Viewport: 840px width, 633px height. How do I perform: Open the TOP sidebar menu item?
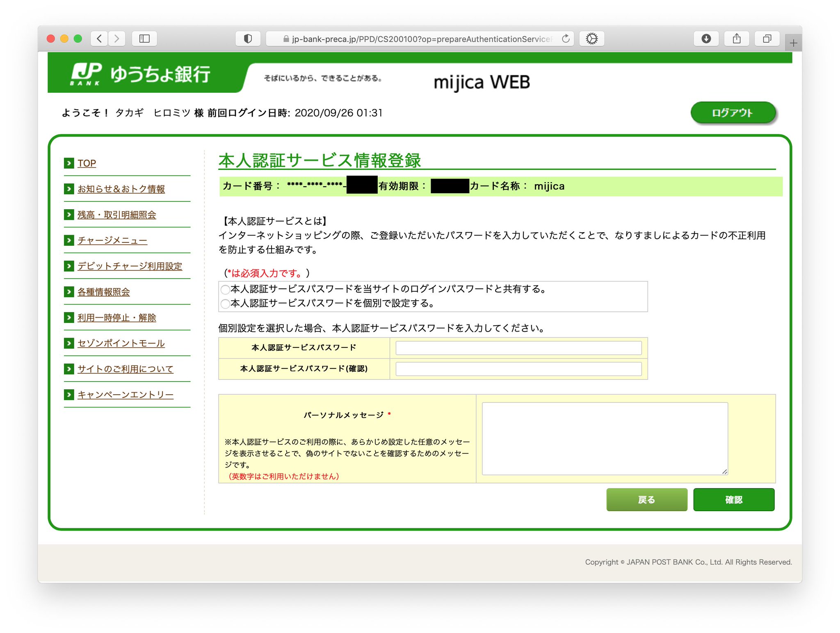(86, 163)
